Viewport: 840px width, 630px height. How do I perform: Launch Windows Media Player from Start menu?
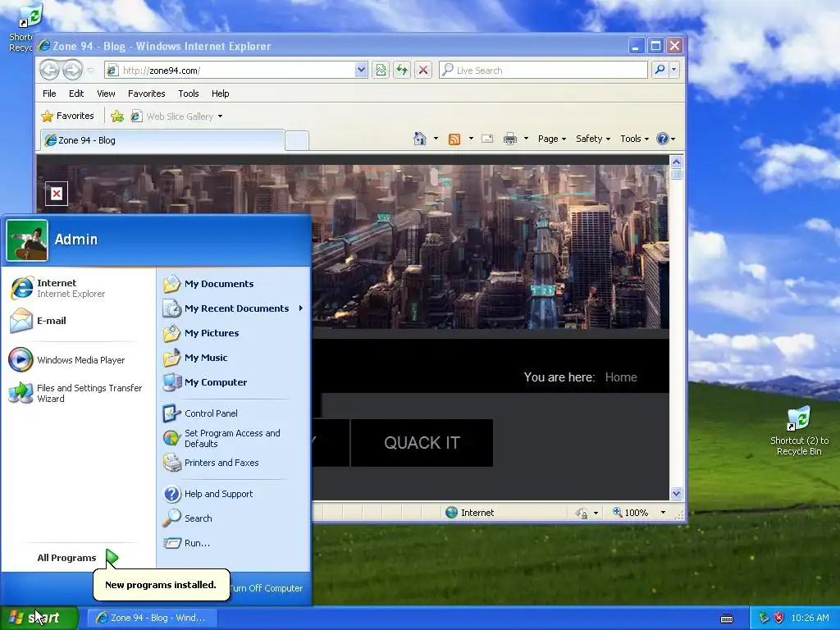coord(78,360)
